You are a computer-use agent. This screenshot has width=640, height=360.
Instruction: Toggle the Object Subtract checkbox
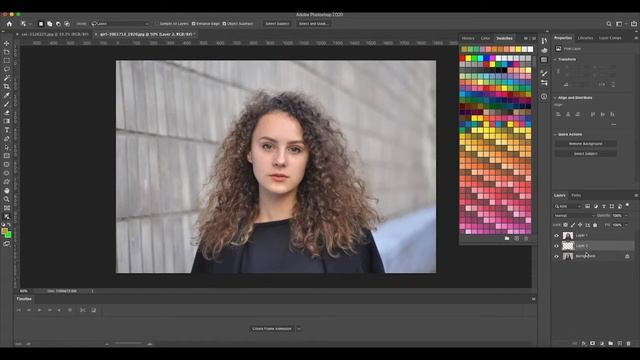224,24
